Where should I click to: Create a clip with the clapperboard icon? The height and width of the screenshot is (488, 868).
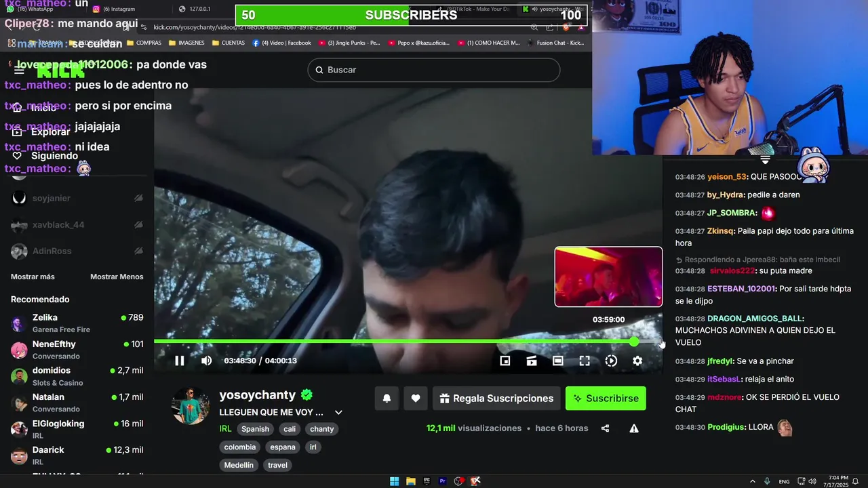(x=532, y=361)
